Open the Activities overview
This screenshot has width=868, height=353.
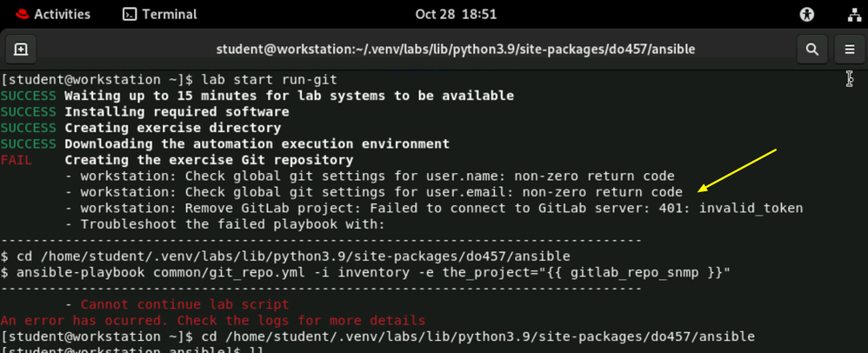pos(62,14)
